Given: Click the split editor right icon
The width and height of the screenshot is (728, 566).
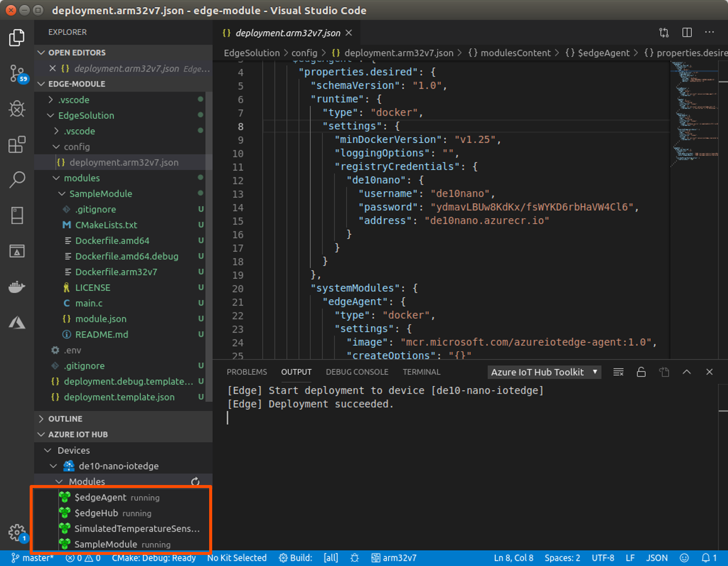Looking at the screenshot, I should click(x=687, y=33).
